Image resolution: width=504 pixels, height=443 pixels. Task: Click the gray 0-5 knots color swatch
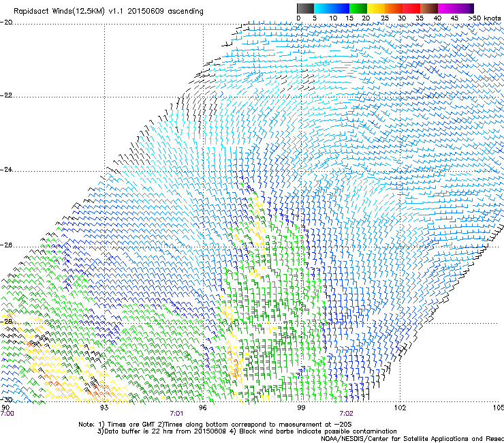[x=305, y=8]
